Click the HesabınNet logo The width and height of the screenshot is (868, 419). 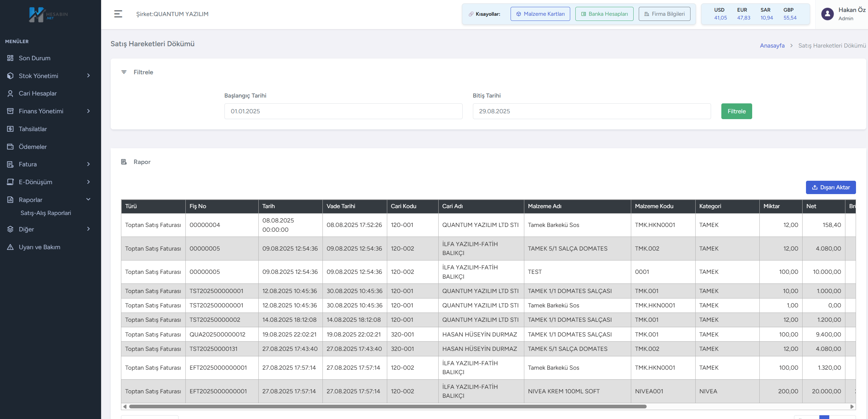point(48,14)
